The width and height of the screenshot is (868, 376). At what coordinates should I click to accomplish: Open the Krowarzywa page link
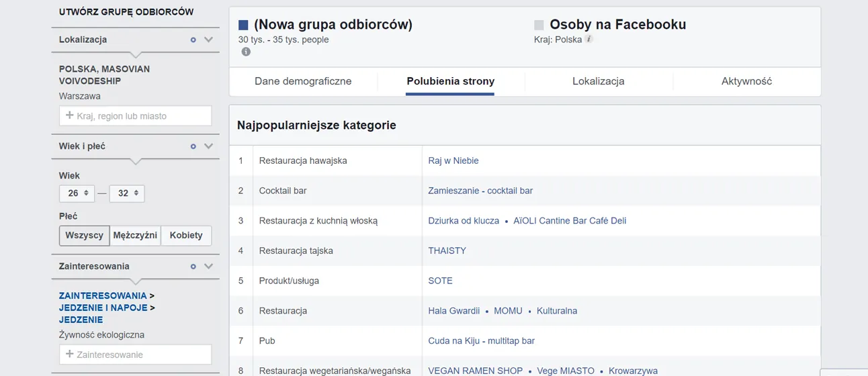[633, 371]
